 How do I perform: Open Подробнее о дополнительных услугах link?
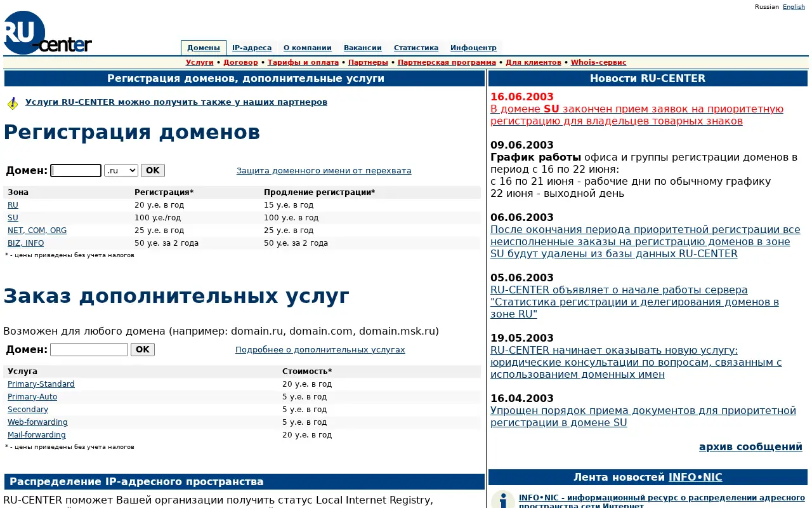tap(320, 349)
